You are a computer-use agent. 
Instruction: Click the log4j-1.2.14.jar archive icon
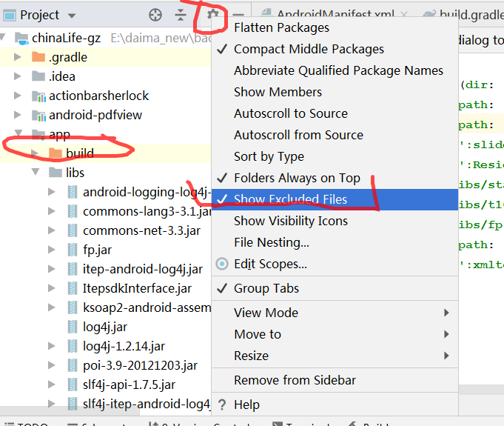pos(73,346)
